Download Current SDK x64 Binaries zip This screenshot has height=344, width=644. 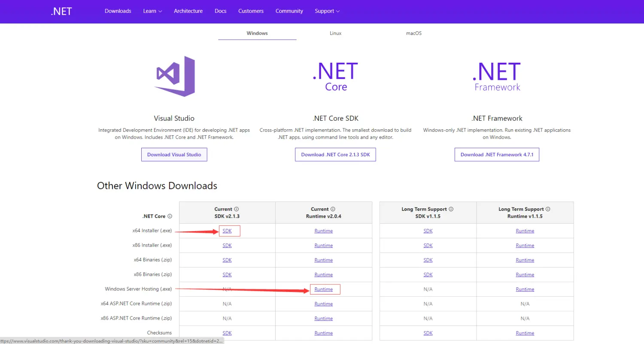pyautogui.click(x=227, y=260)
